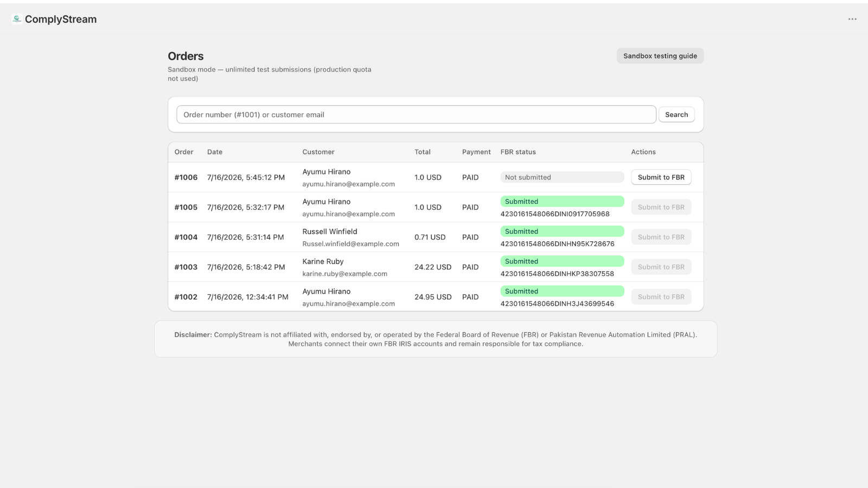868x488 pixels.
Task: Click invoice number ending in 0917705968
Action: point(555,214)
